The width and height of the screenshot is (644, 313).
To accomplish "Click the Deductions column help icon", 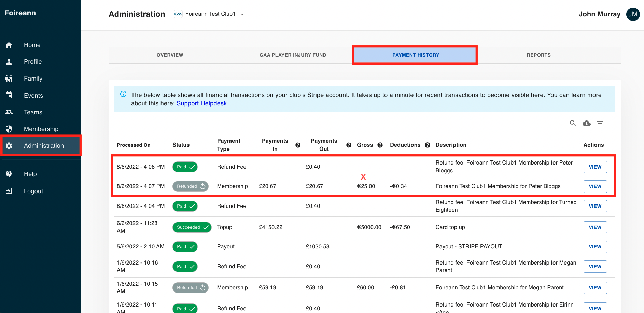I will coord(428,145).
